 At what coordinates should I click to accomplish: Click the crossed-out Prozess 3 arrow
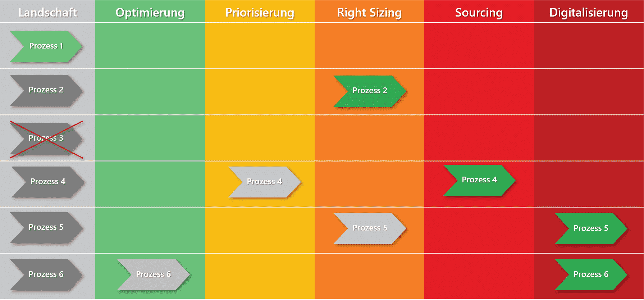[46, 139]
